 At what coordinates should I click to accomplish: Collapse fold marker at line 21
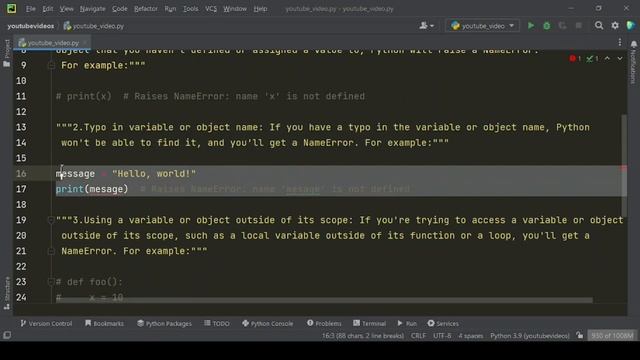pos(51,251)
